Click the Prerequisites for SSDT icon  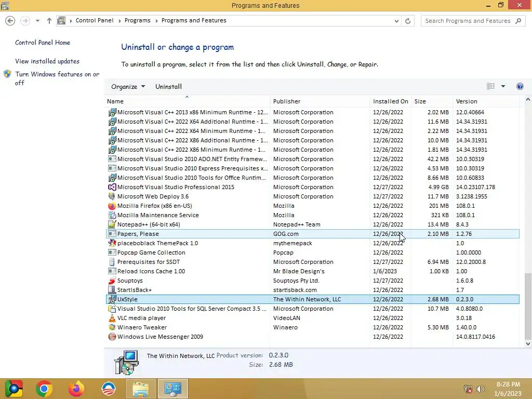(112, 262)
